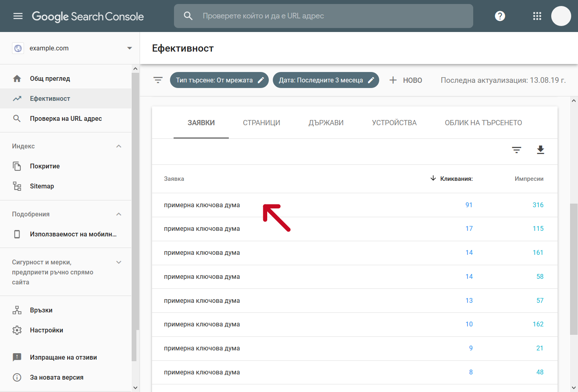Open Общ преглед in sidebar

[x=66, y=79]
